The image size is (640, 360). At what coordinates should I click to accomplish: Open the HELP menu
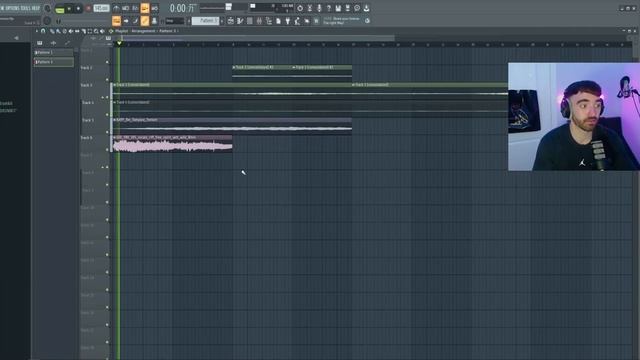36,8
